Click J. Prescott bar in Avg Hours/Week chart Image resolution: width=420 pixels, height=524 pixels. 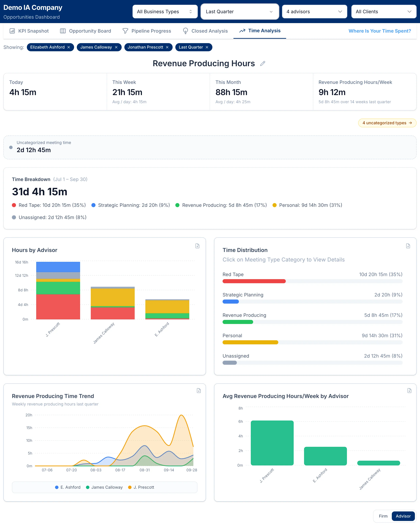coord(272,443)
